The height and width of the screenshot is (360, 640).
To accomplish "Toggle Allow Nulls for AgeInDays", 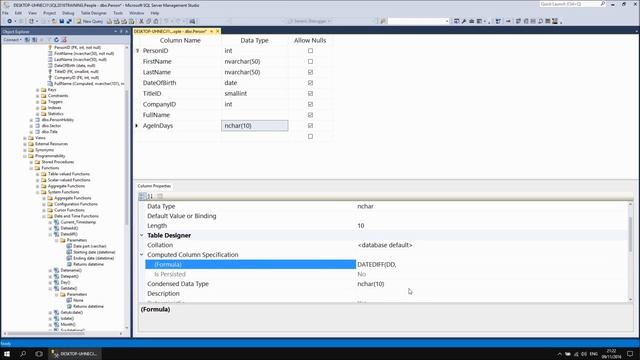I will pos(310,126).
